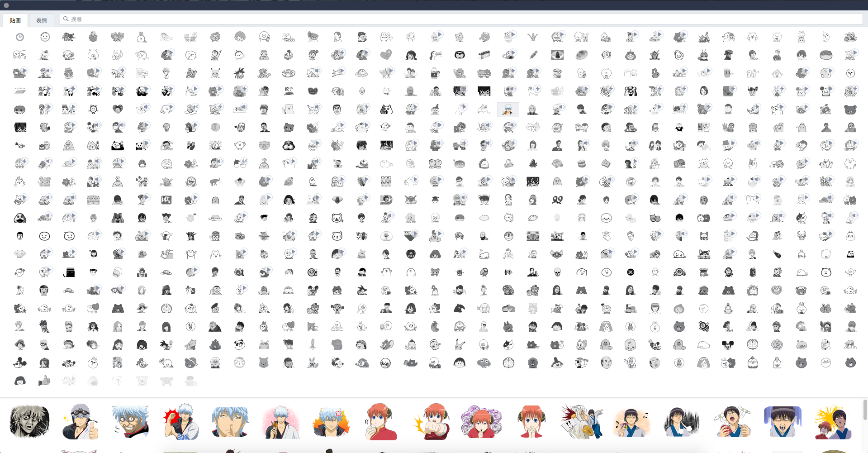Viewport: 868px width, 453px height.
Task: Switch to the 貼圖 tab
Action: [x=15, y=20]
